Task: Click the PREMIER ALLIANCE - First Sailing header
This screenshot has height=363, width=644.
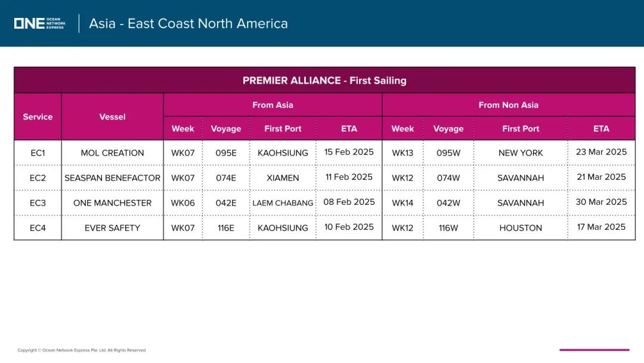Action: point(324,80)
